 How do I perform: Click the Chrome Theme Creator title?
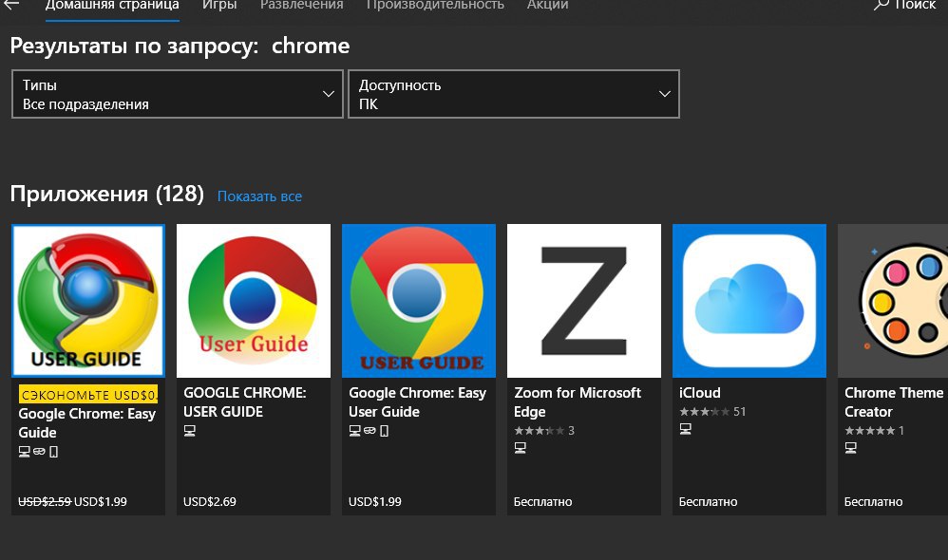click(x=894, y=402)
